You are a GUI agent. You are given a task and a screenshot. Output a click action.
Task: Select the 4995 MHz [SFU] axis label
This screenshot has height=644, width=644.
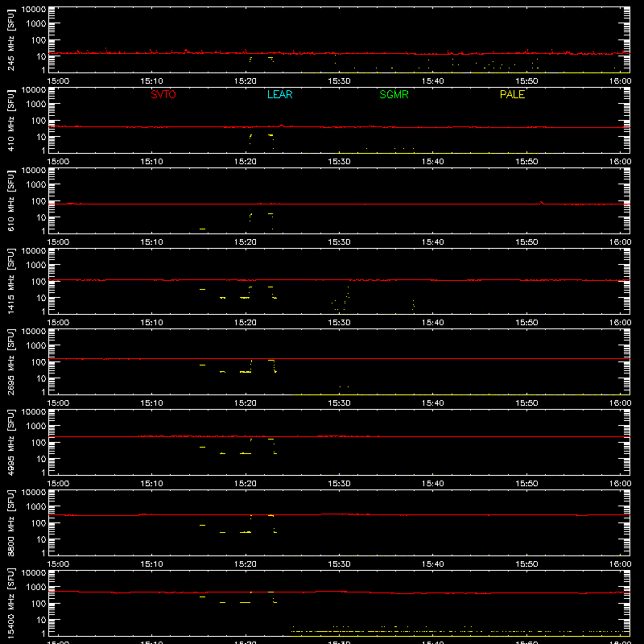click(x=11, y=442)
